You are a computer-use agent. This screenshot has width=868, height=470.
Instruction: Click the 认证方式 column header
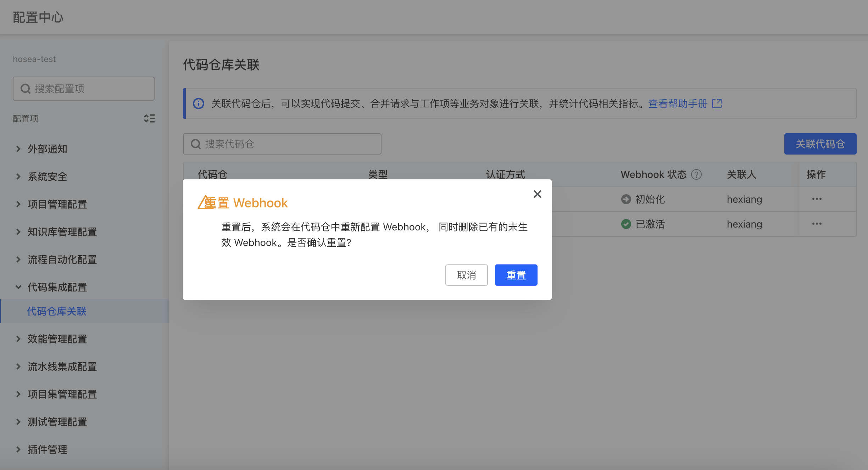tap(505, 174)
